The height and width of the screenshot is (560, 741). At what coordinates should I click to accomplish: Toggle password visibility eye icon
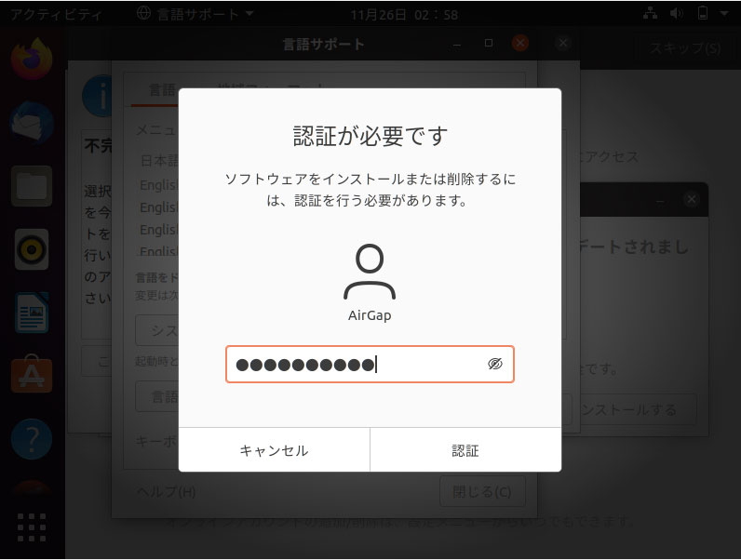pos(495,364)
